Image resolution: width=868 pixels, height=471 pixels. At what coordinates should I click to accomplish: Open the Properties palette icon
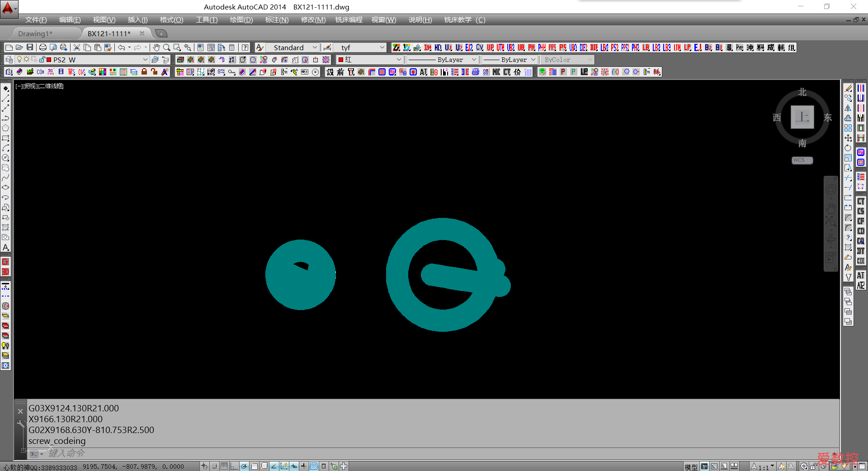pyautogui.click(x=201, y=47)
